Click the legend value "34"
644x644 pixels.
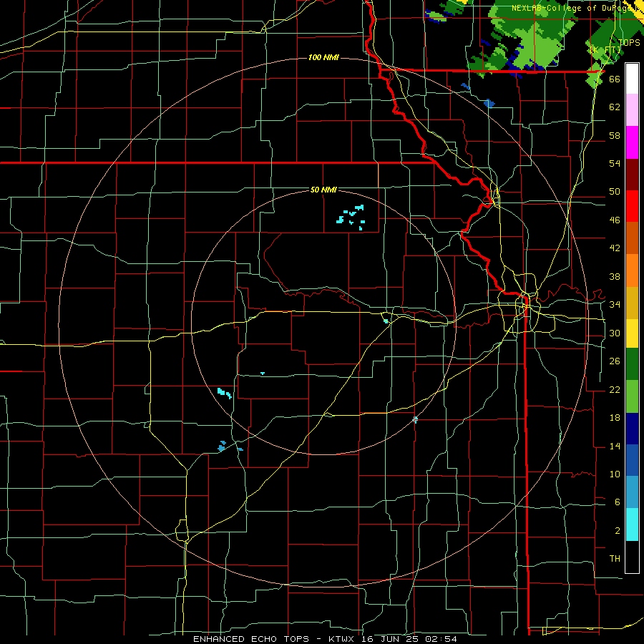click(x=615, y=305)
